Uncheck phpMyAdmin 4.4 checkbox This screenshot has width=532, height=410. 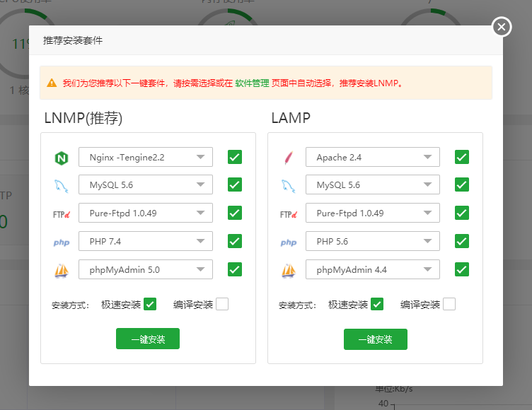click(x=462, y=269)
